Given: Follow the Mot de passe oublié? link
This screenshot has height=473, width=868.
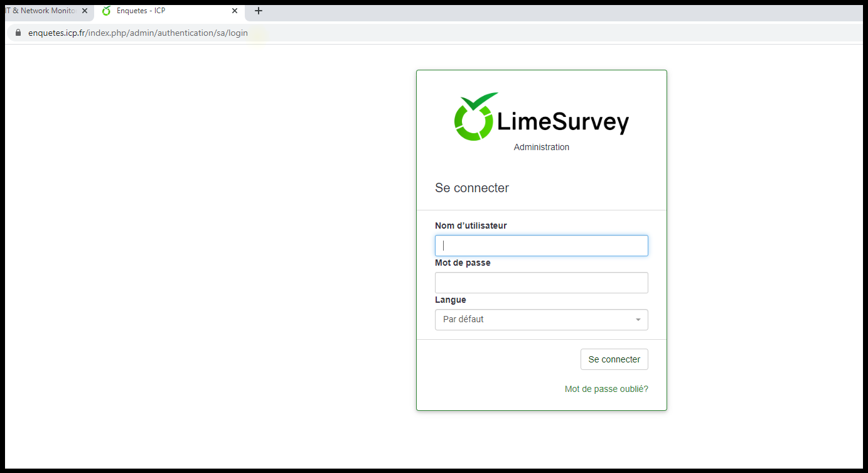Looking at the screenshot, I should click(x=606, y=389).
